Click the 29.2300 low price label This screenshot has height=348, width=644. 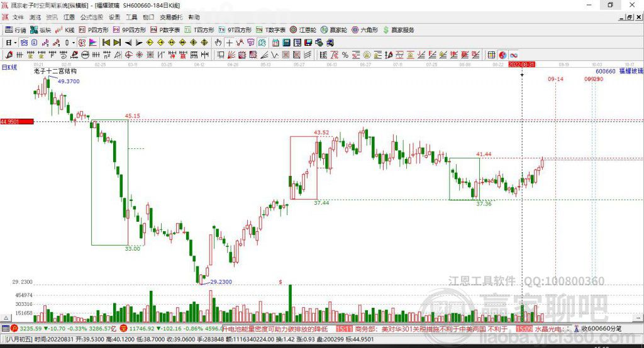tap(221, 281)
